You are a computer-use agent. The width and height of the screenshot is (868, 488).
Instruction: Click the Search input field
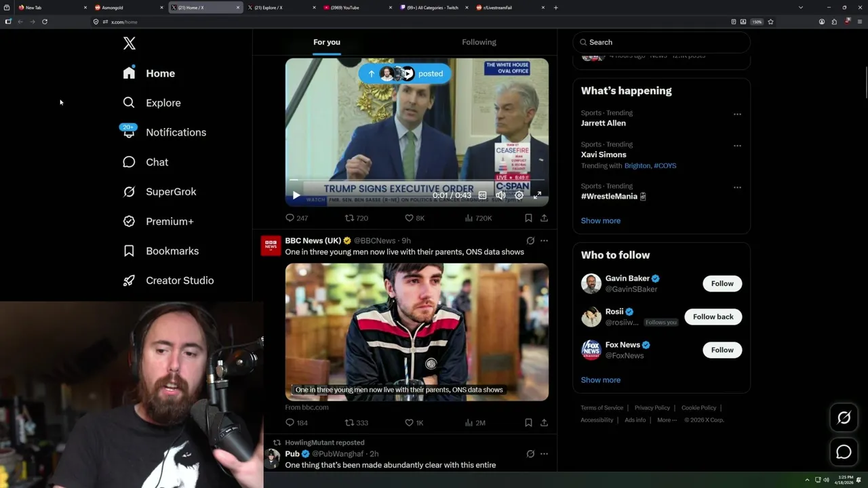661,42
